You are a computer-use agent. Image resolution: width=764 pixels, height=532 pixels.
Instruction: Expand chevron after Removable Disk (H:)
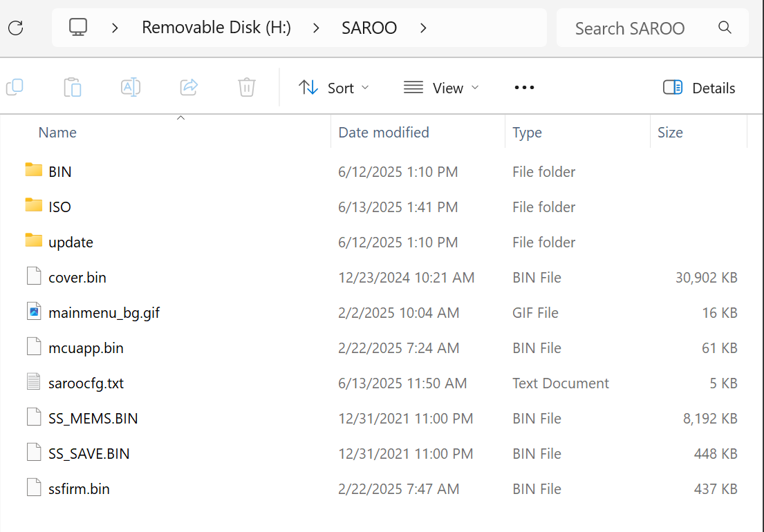[x=316, y=28]
